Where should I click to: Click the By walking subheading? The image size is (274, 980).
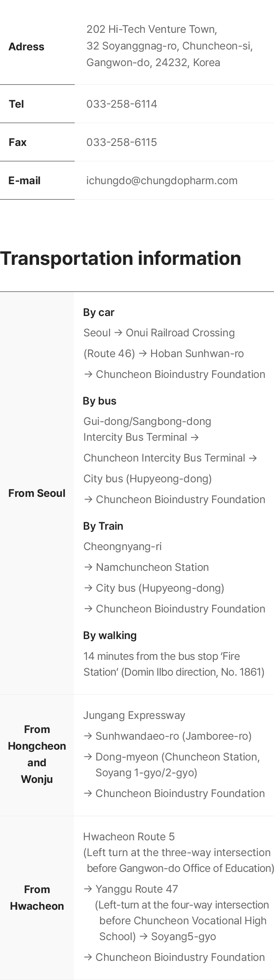pyautogui.click(x=110, y=635)
